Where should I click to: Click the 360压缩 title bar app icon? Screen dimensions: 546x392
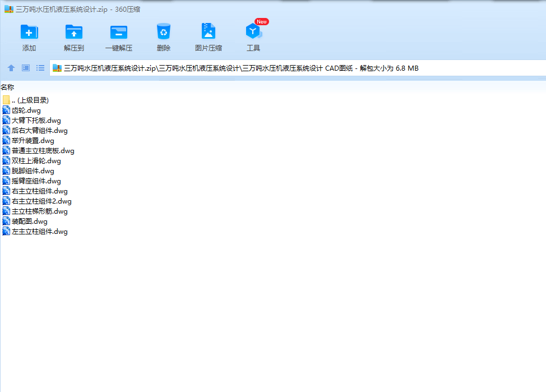(x=9, y=9)
